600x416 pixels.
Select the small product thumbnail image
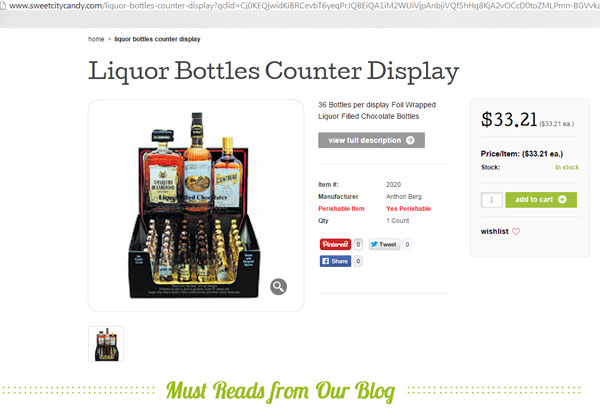(106, 344)
